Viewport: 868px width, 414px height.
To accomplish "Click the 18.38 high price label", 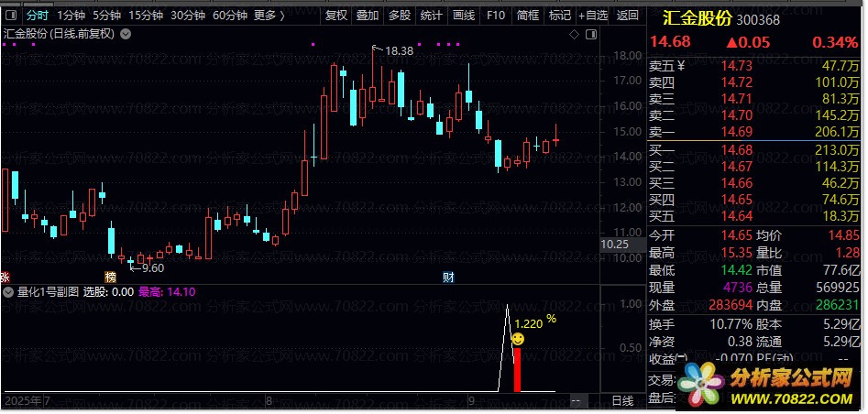I will (x=399, y=51).
